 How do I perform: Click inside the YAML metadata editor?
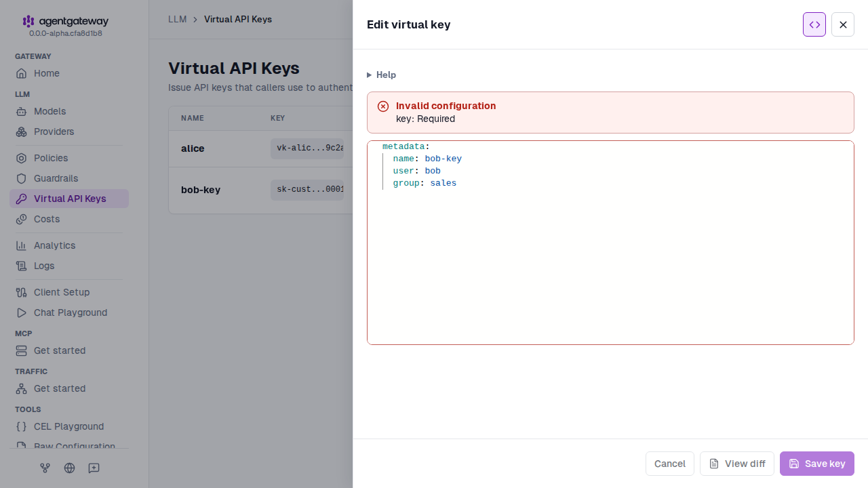click(x=610, y=243)
